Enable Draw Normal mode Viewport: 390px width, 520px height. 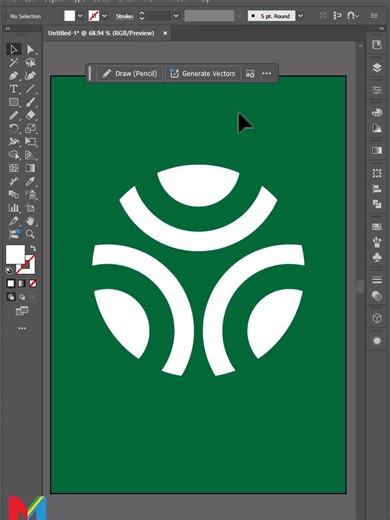(11, 297)
